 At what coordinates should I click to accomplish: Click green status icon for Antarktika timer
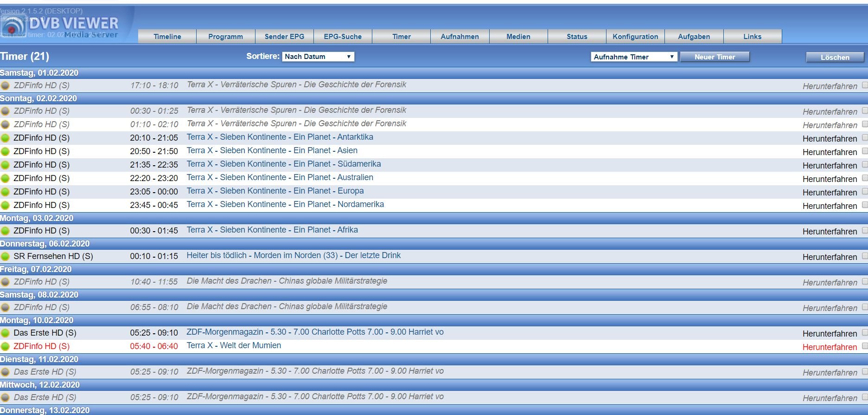coord(6,138)
